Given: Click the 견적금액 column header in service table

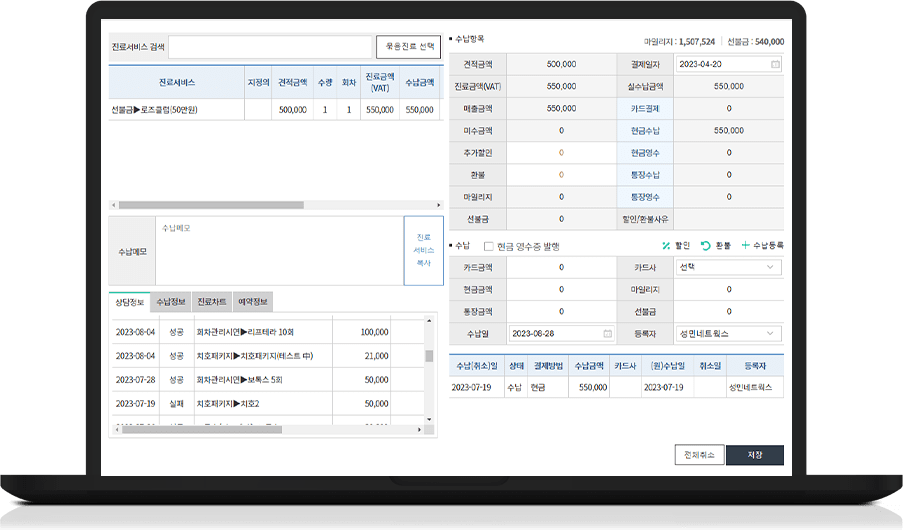Looking at the screenshot, I should (x=293, y=82).
